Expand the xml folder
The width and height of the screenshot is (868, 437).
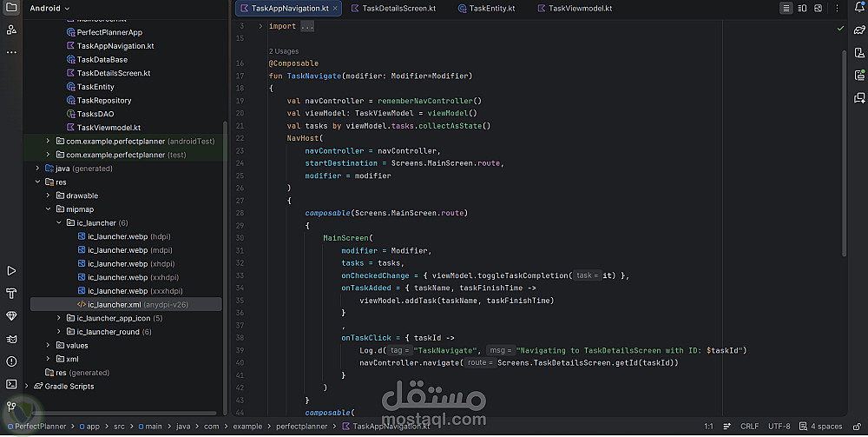point(48,359)
